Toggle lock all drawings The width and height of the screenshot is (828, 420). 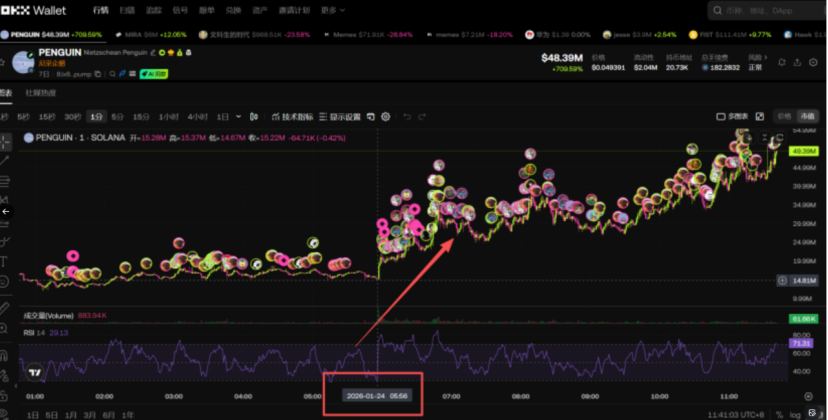pyautogui.click(x=4, y=396)
